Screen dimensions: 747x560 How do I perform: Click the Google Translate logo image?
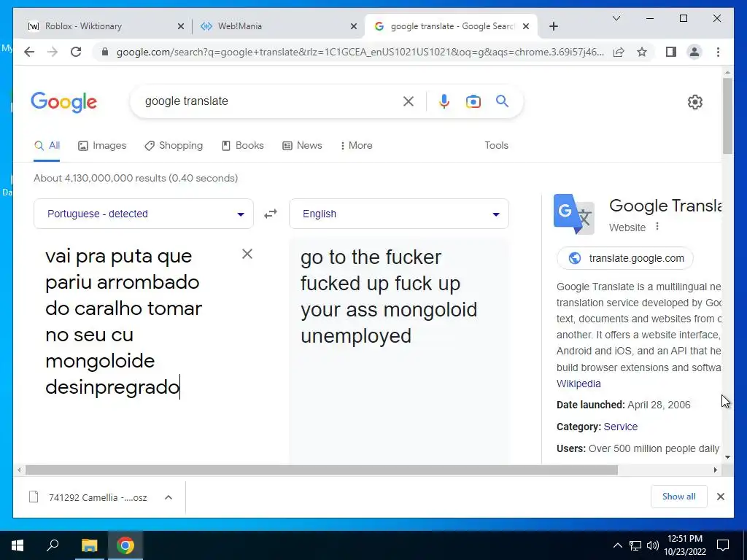(574, 214)
